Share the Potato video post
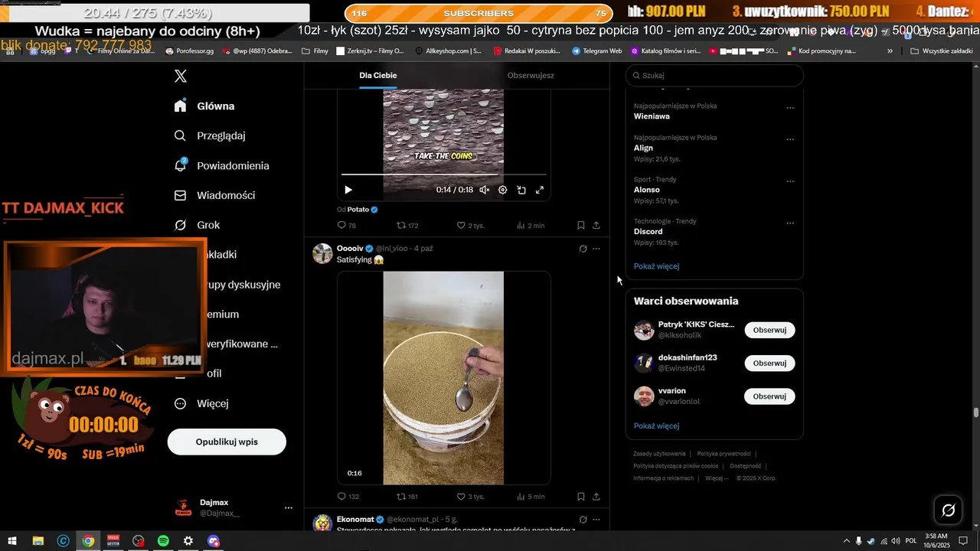The width and height of the screenshot is (980, 551). [x=596, y=226]
